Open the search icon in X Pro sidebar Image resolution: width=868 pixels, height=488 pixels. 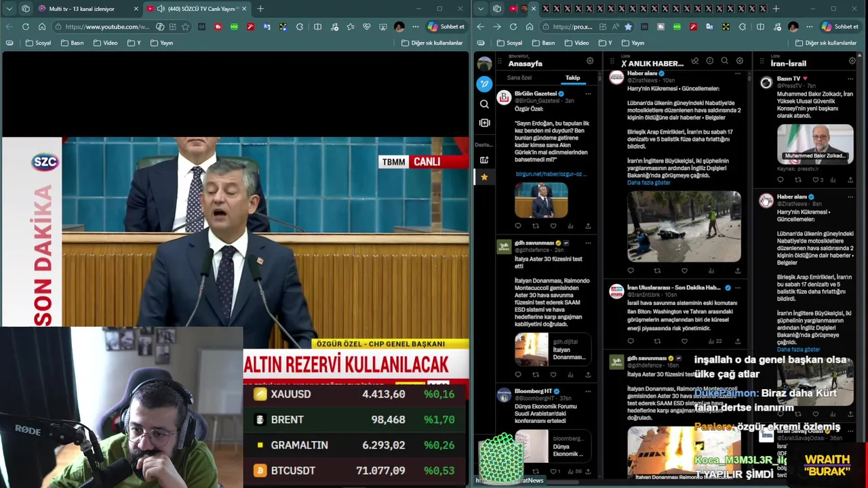coord(484,104)
